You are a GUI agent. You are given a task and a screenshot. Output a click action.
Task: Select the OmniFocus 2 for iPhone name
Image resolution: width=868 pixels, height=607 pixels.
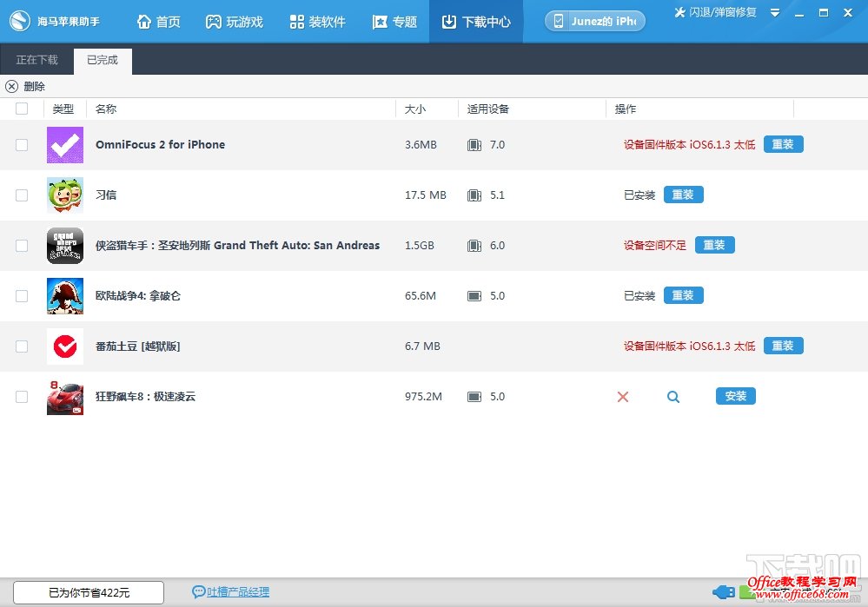pos(161,145)
